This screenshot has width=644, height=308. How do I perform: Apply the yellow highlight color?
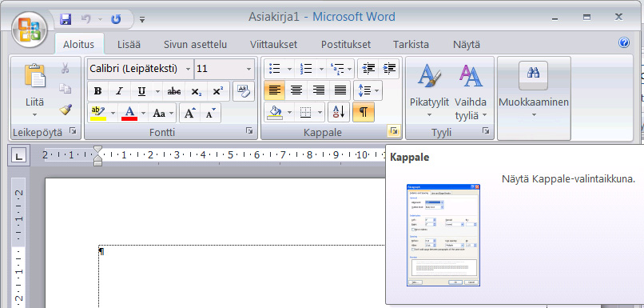98,113
